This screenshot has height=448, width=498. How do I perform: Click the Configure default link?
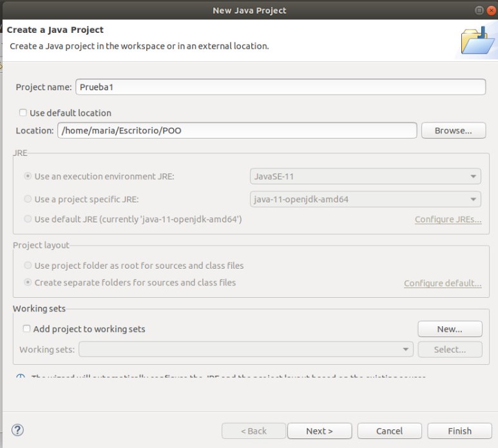442,283
